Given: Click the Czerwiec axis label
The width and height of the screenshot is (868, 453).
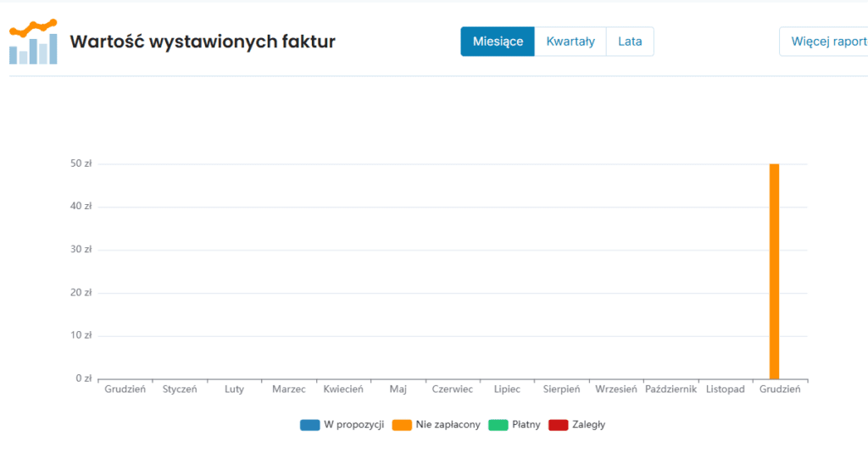Looking at the screenshot, I should tap(453, 389).
